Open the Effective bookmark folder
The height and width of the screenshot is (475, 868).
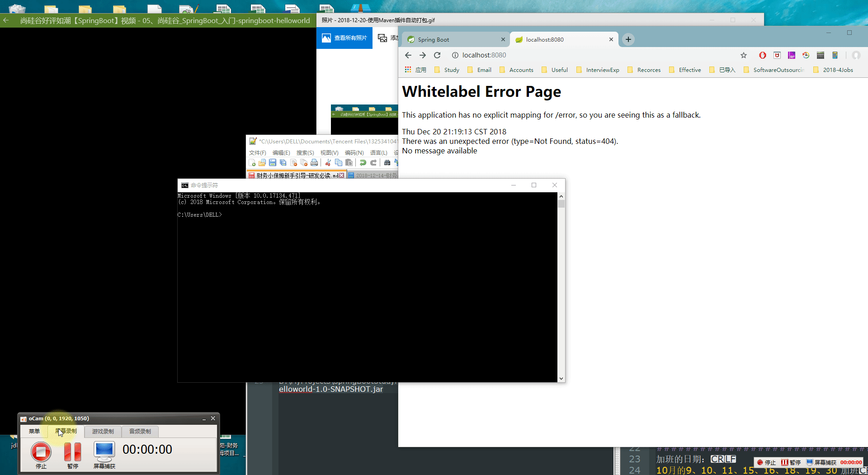pyautogui.click(x=685, y=70)
